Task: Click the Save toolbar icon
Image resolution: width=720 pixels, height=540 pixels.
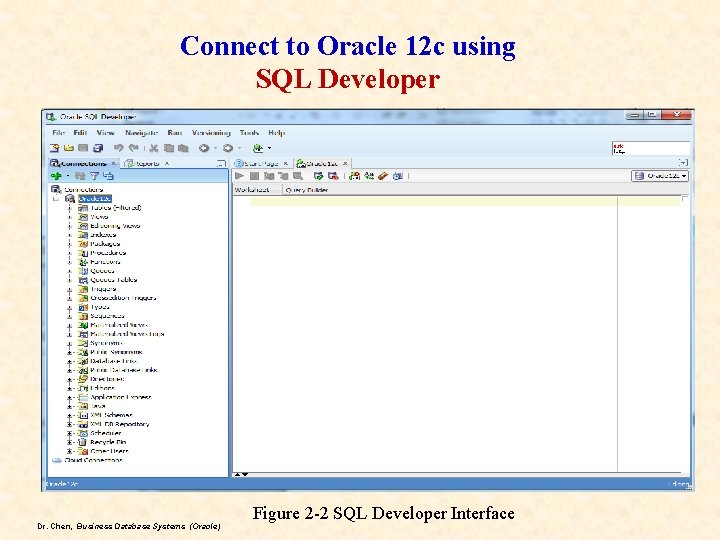Action: pyautogui.click(x=83, y=148)
